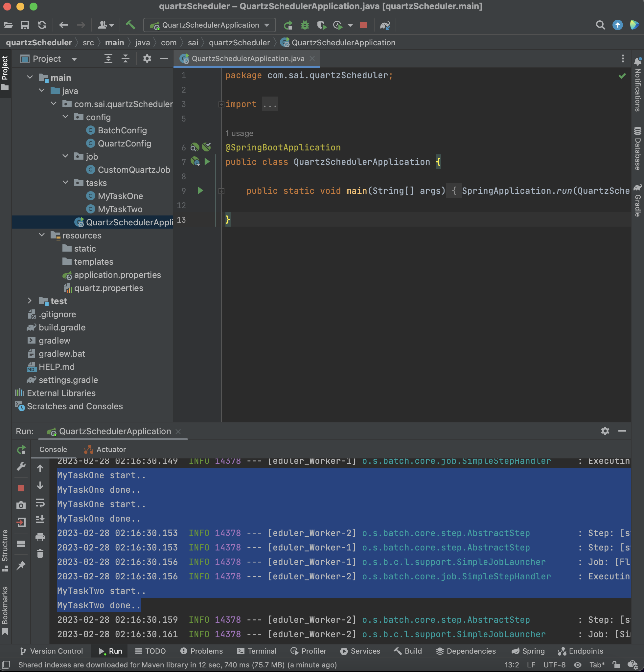This screenshot has height=672, width=644.
Task: Collapse the config package in Project tree
Action: (66, 117)
